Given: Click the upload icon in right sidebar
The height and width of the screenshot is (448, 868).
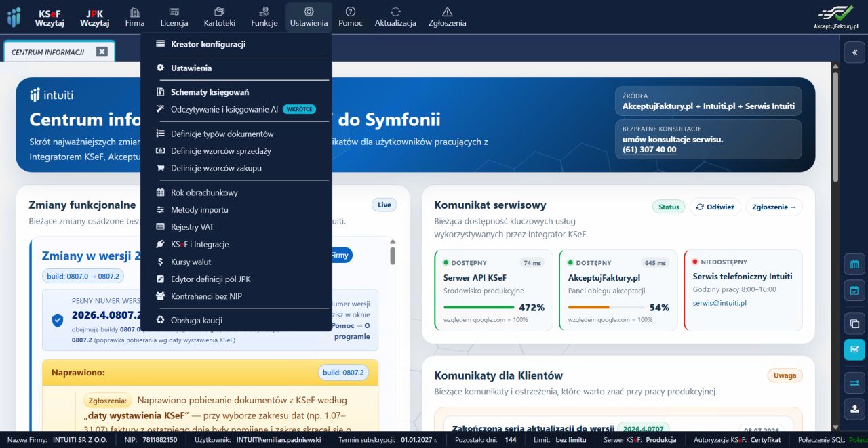Looking at the screenshot, I should point(854,409).
